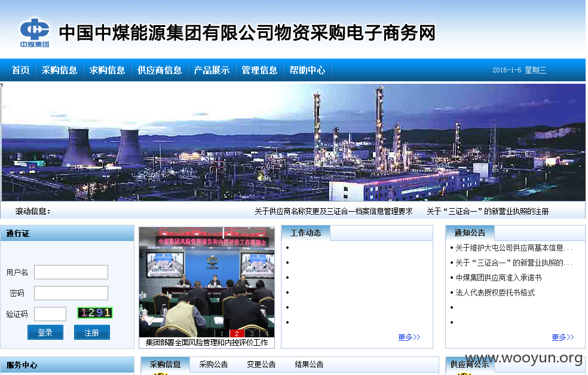The width and height of the screenshot is (588, 375).
Task: Click the industrial plant banner image
Action: click(x=293, y=142)
